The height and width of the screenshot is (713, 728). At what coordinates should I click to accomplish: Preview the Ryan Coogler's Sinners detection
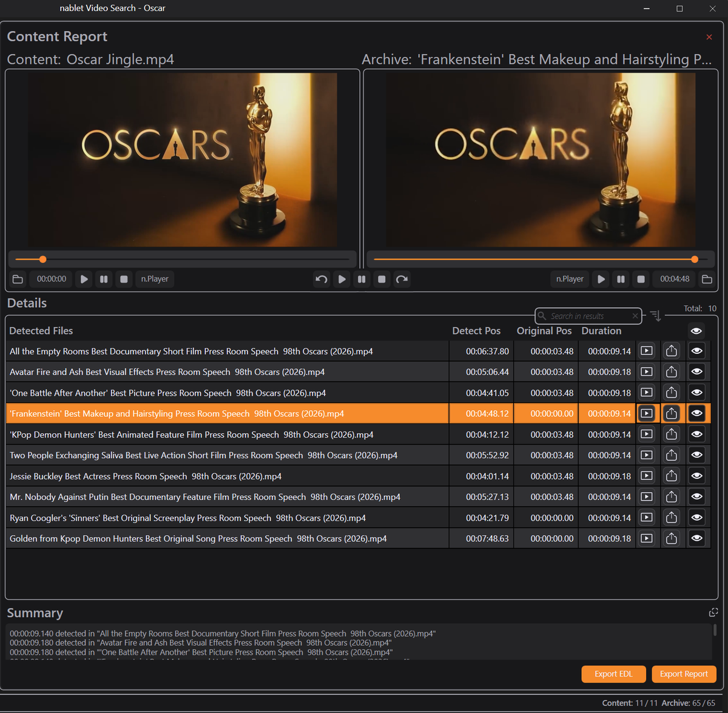click(647, 518)
